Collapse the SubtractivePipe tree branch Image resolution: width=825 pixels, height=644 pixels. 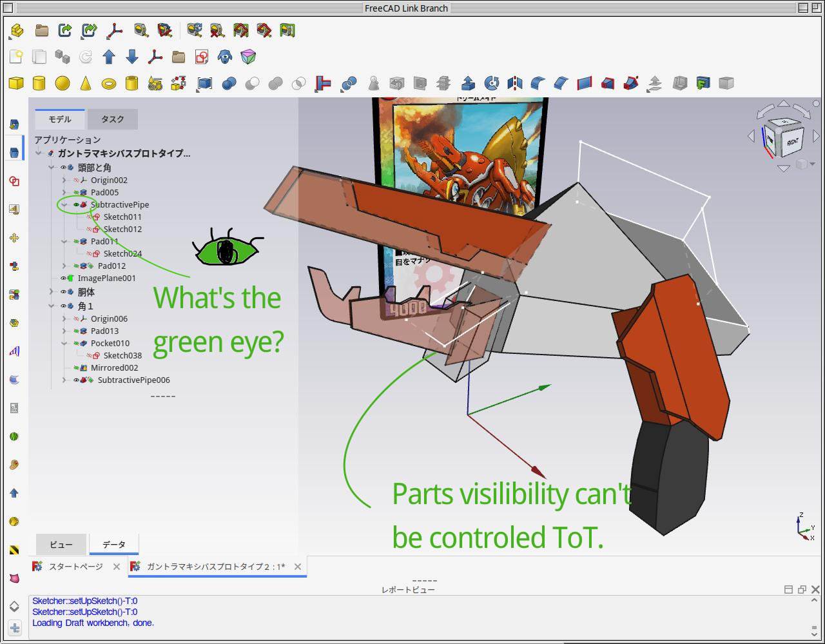point(64,204)
